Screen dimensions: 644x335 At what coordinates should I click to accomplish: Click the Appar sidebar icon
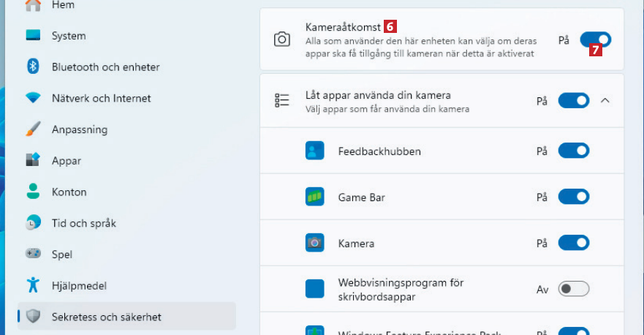pyautogui.click(x=34, y=159)
